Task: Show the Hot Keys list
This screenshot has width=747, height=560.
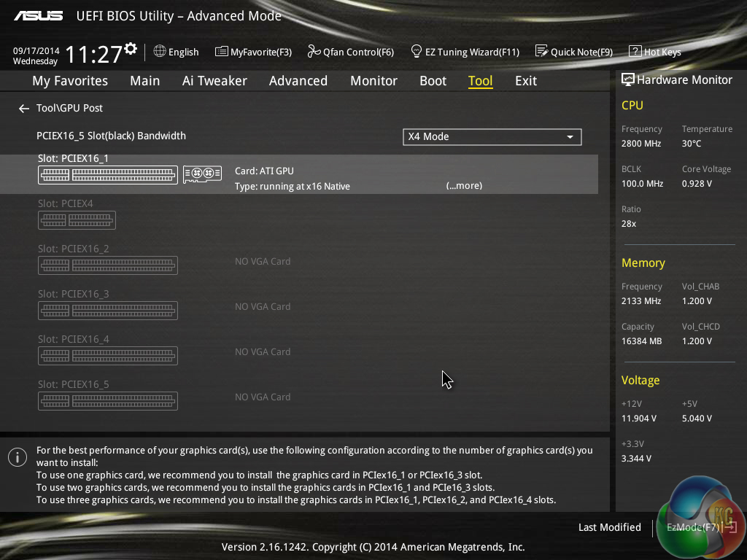Action: coord(655,52)
